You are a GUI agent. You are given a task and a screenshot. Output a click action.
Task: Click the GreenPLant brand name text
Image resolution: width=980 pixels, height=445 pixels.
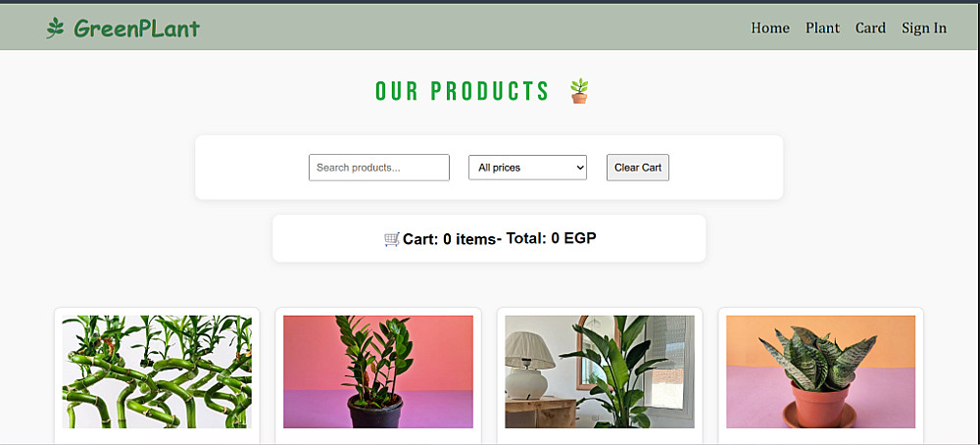pos(137,28)
